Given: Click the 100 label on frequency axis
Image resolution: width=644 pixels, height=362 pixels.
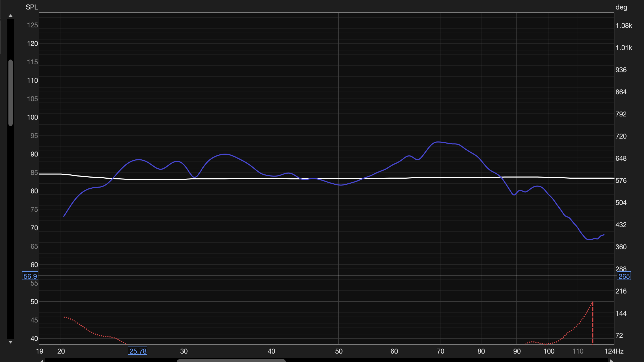Looking at the screenshot, I should 549,351.
